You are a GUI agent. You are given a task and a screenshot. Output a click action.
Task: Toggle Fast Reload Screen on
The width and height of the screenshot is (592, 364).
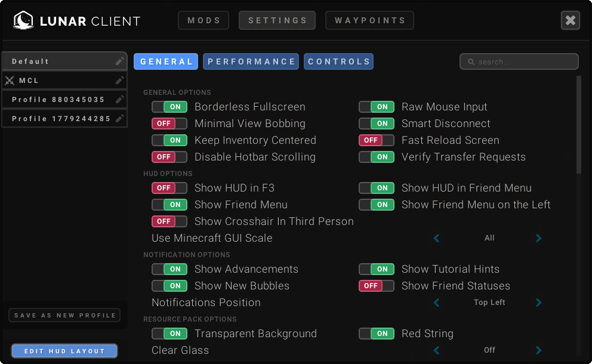pos(377,140)
